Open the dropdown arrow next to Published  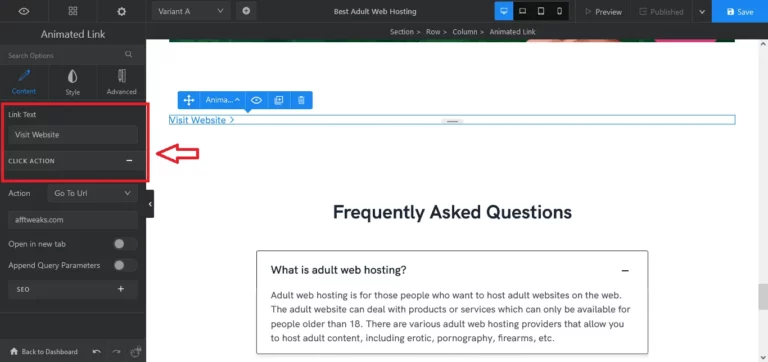point(702,12)
